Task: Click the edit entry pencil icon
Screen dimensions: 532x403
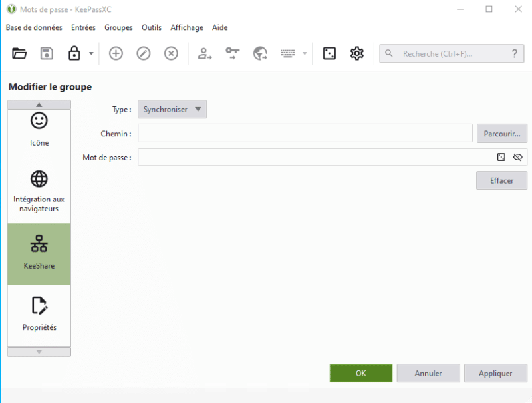Action: coord(144,53)
